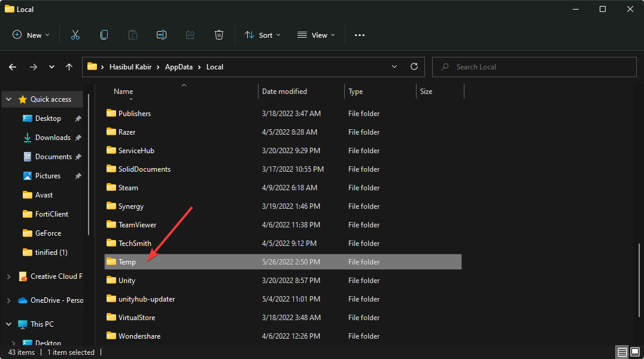Cut the selected Temp folder
This screenshot has height=359, width=644.
pos(75,35)
